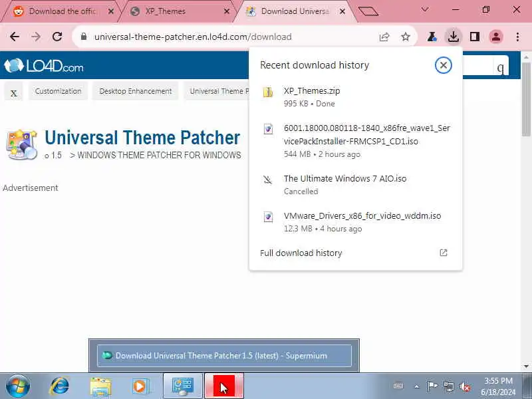Viewport: 532px width, 399px height.
Task: Go back using the browser back arrow
Action: 15,37
